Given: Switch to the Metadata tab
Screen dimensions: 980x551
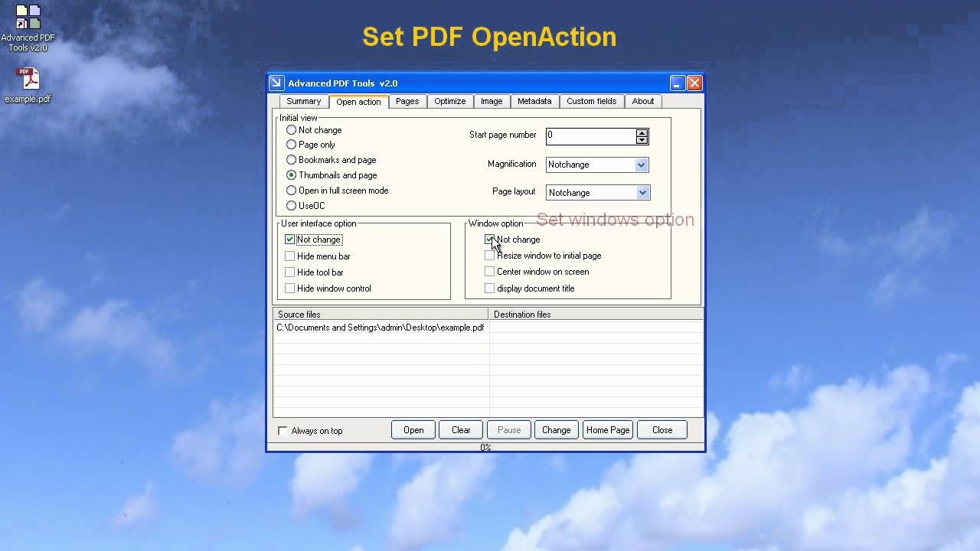Looking at the screenshot, I should click(x=534, y=101).
